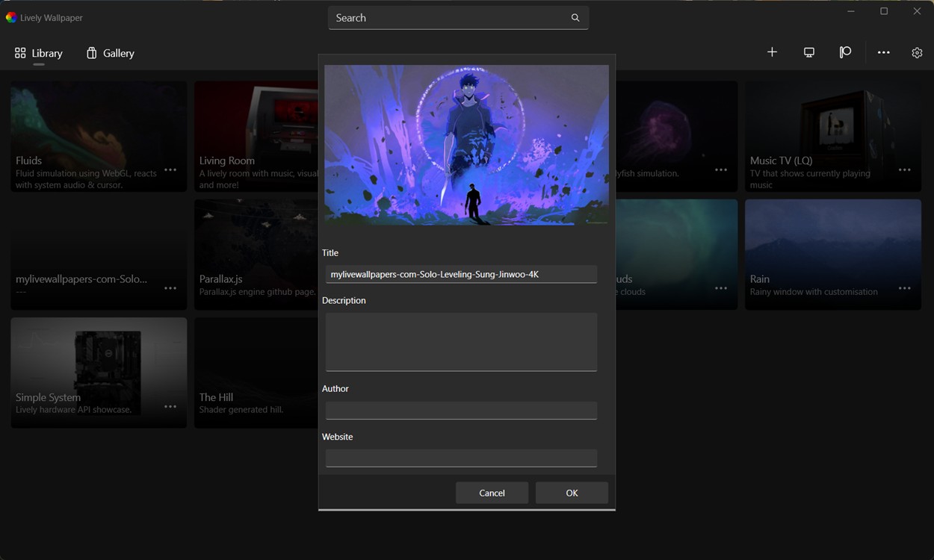Click inside the Description text box
The height and width of the screenshot is (560, 934).
(461, 342)
